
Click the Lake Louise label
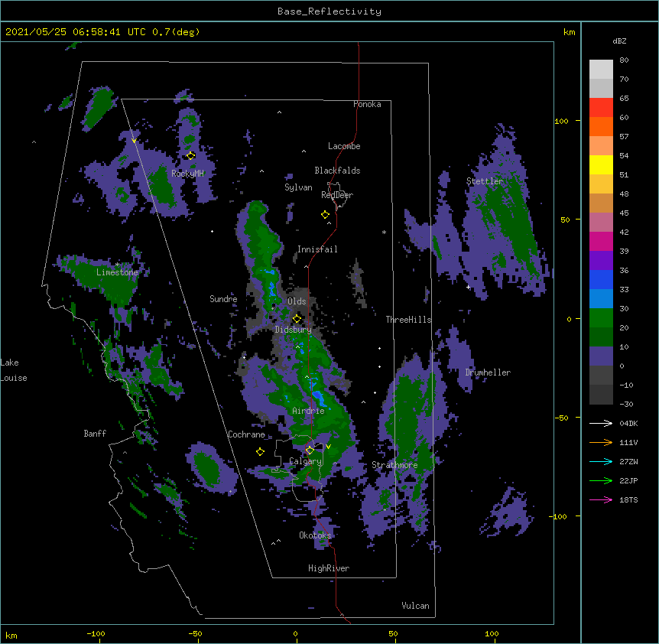pos(14,370)
